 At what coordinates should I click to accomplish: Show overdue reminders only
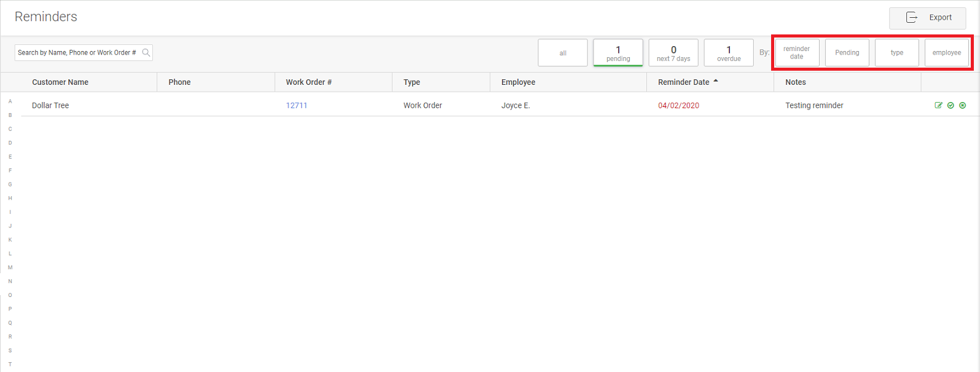(x=729, y=53)
